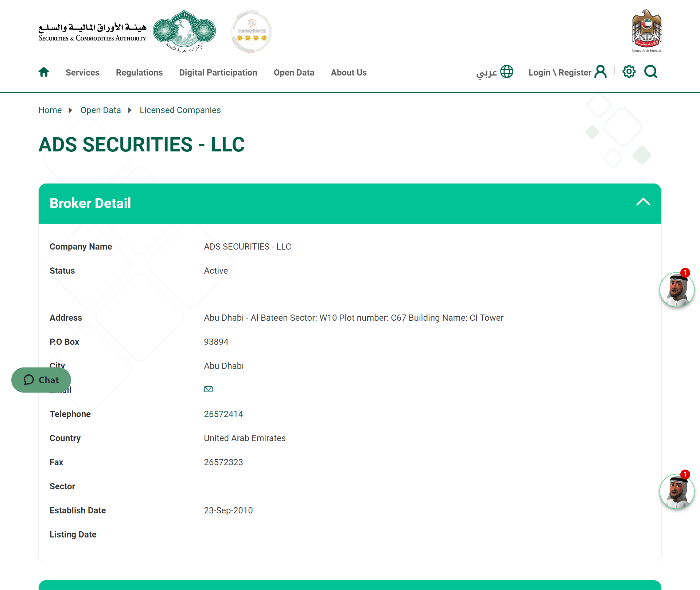Select the Regulations menu item

coord(139,72)
